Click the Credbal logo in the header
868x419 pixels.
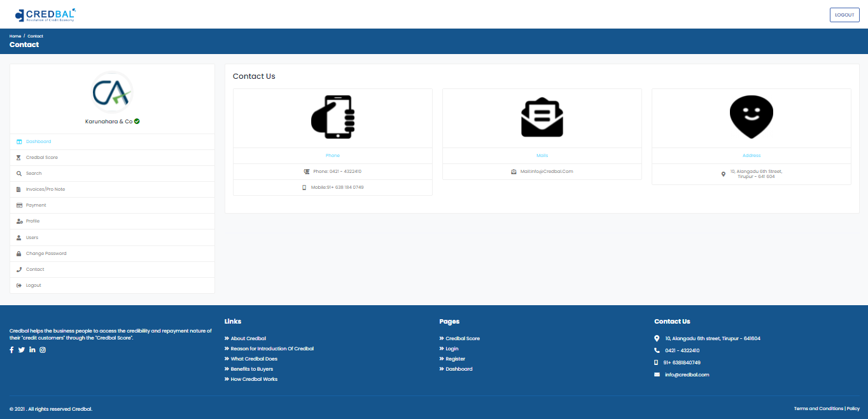pos(45,14)
